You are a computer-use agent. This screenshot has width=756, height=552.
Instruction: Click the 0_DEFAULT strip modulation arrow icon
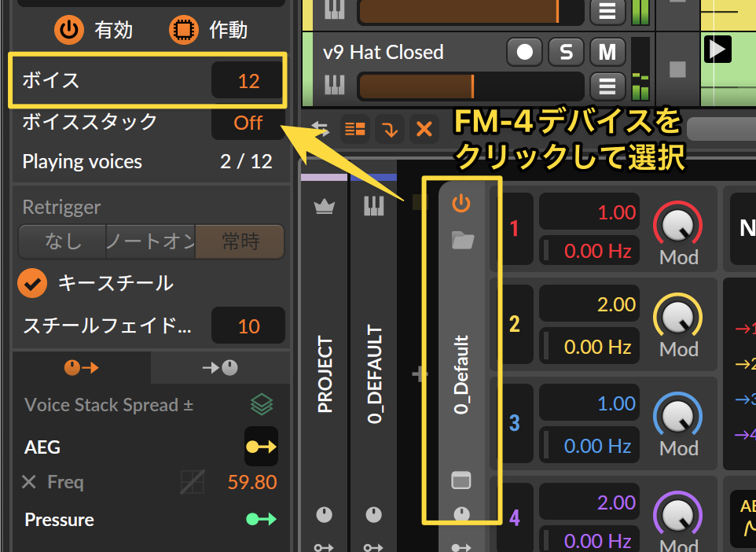[x=373, y=547]
